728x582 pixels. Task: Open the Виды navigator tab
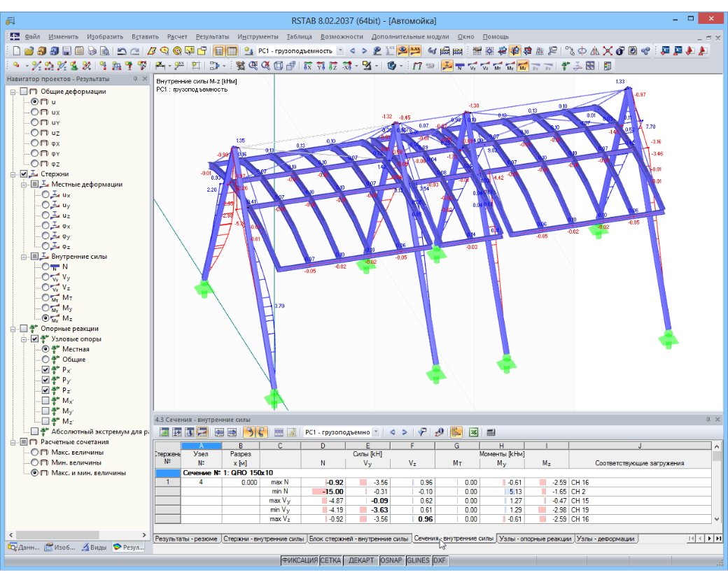pos(94,547)
